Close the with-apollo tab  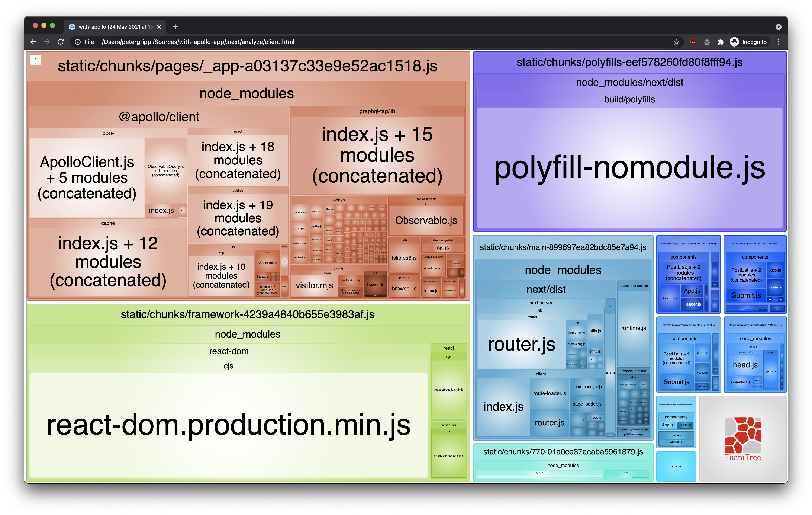(159, 27)
